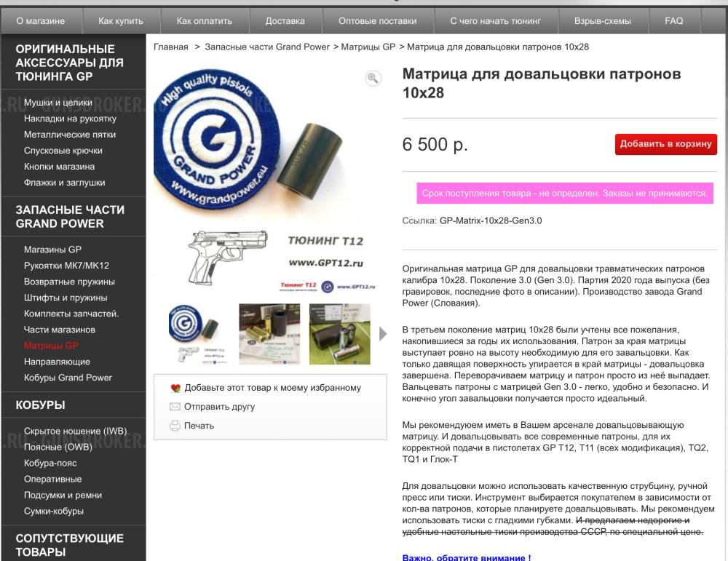Viewport: 728px width, 561px height.
Task: Navigate to Главная in breadcrumbs
Action: pos(171,47)
